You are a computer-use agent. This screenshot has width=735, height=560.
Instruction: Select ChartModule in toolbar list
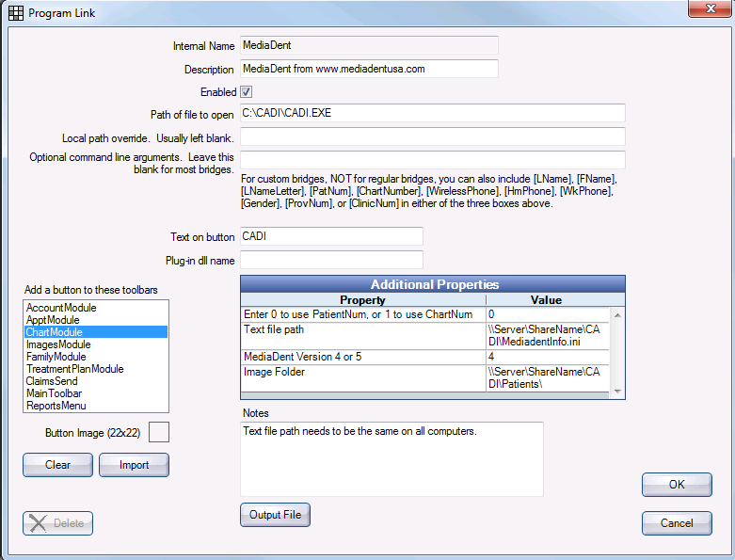(x=96, y=332)
